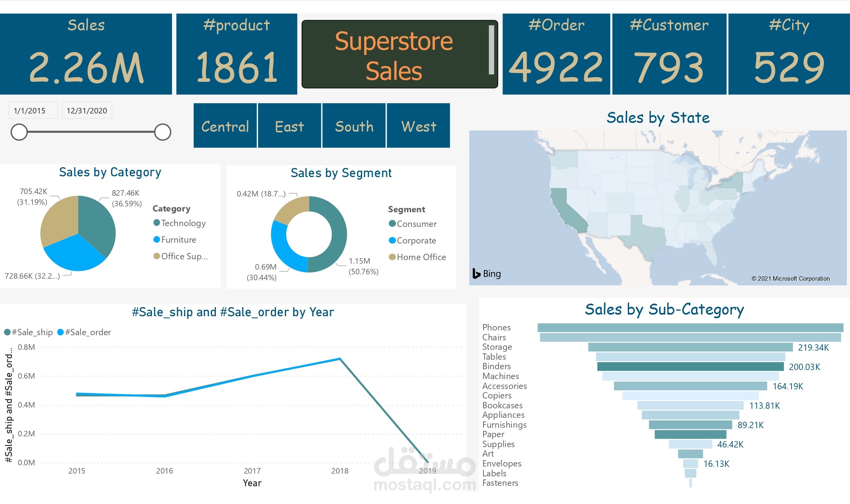850x504 pixels.
Task: Toggle the #Sale_order series legend
Action: (x=85, y=332)
